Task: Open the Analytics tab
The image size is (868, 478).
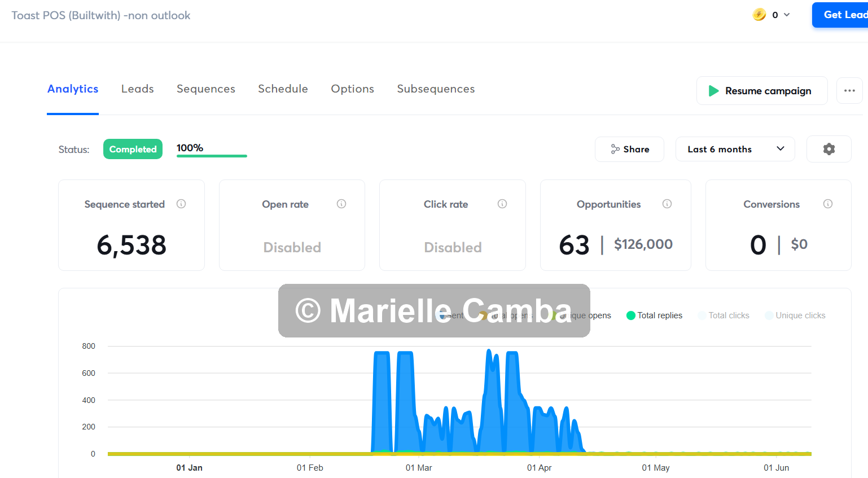Action: pyautogui.click(x=73, y=89)
